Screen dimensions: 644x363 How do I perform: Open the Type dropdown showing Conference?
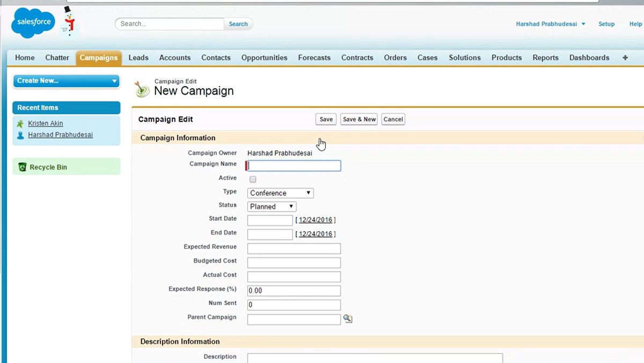coord(280,193)
